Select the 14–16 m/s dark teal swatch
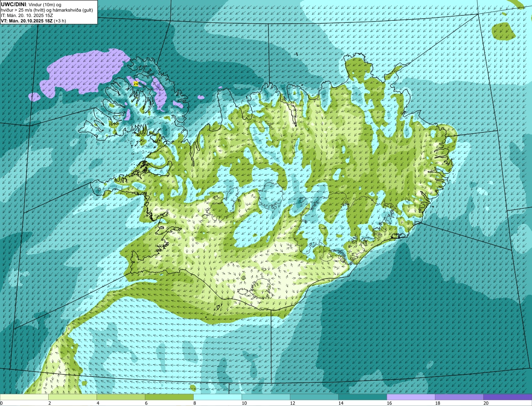Viewport: 532px width, 406px height. [x=363, y=397]
